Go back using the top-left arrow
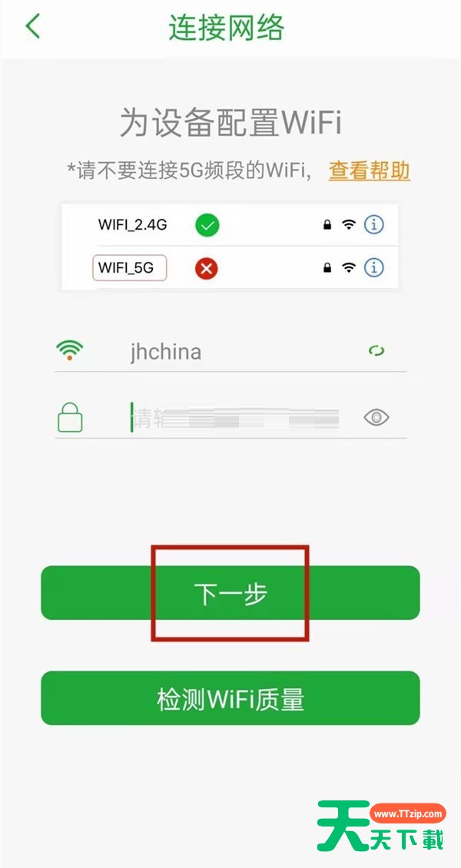The image size is (461, 868). click(32, 26)
